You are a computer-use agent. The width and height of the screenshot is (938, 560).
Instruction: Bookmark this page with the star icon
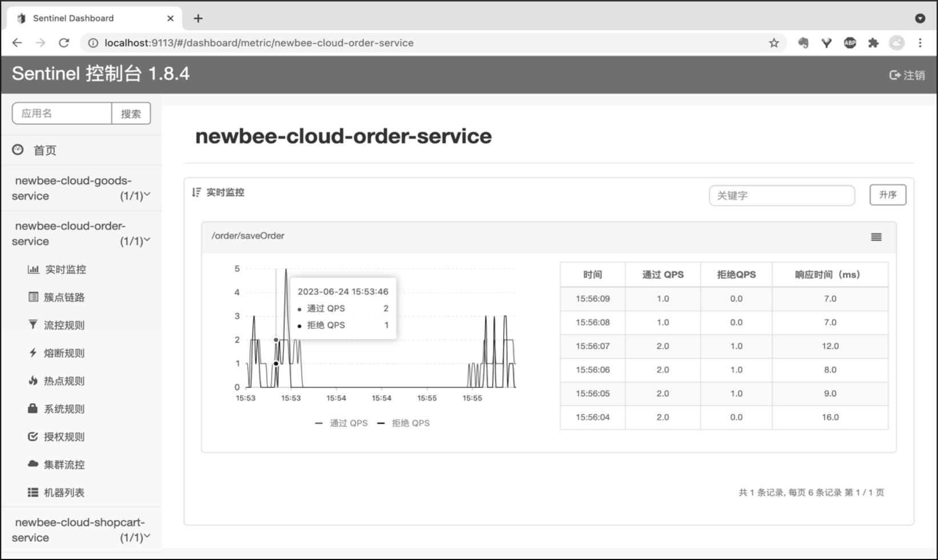click(x=774, y=43)
